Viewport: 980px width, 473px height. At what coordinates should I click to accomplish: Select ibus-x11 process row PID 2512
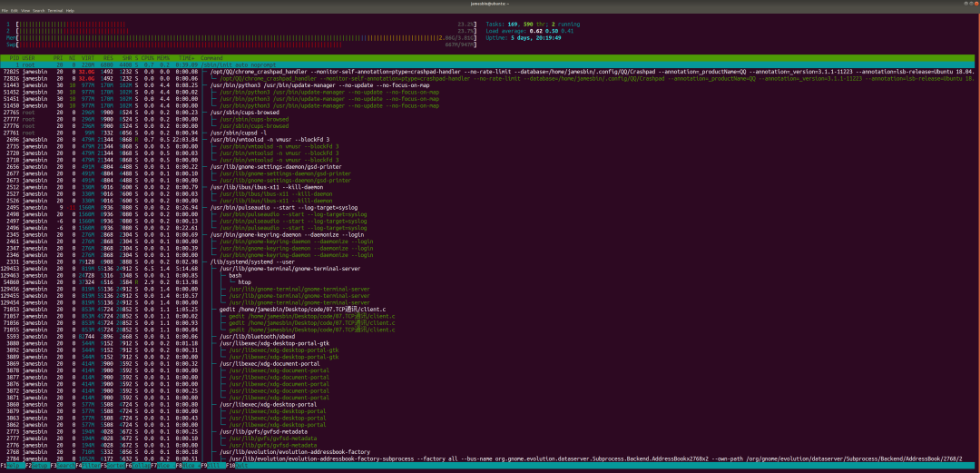pyautogui.click(x=490, y=186)
